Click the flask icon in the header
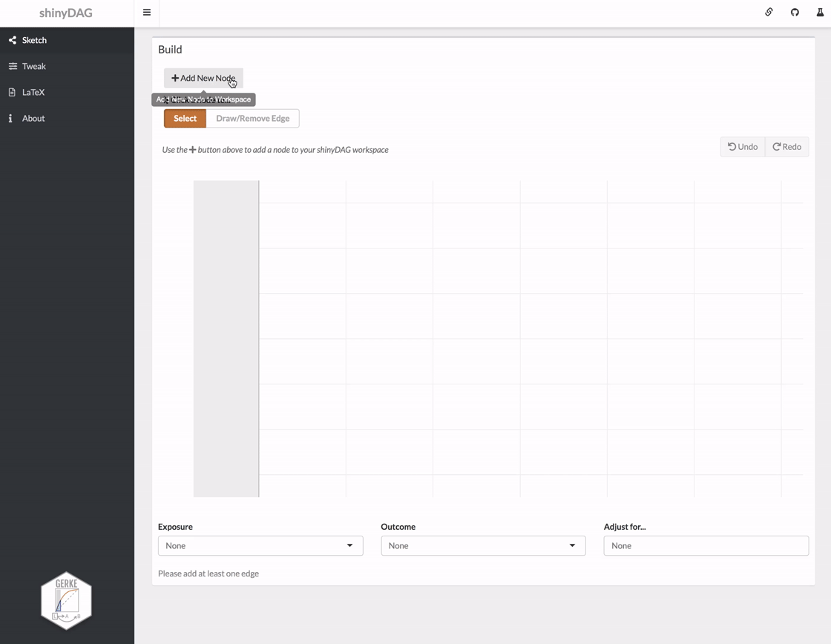This screenshot has height=644, width=831. pos(820,12)
